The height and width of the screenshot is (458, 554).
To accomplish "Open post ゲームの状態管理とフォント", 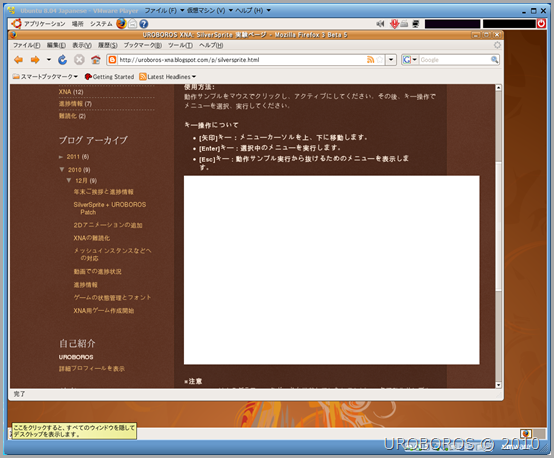I will pyautogui.click(x=112, y=298).
